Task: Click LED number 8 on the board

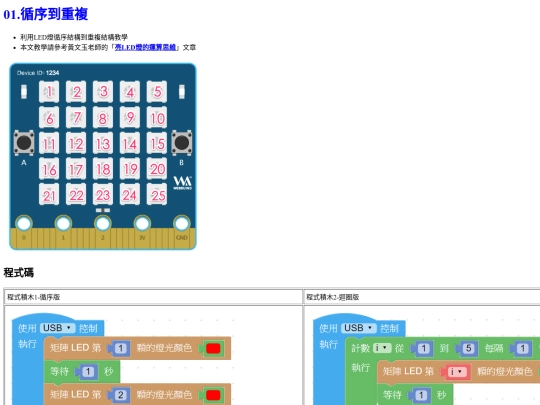Action: [103, 117]
